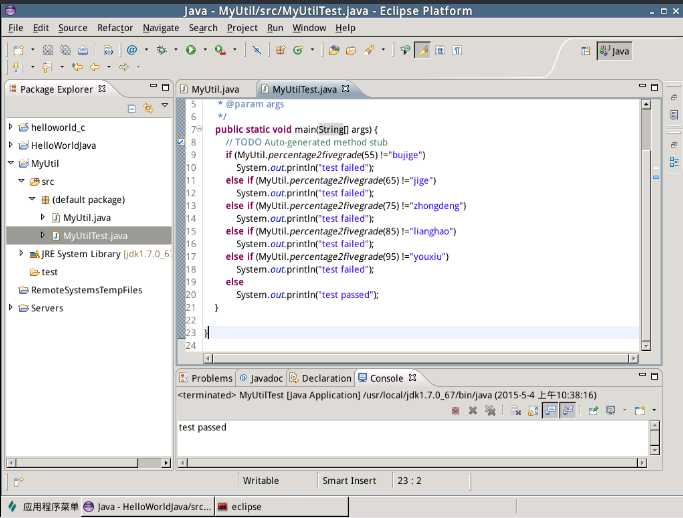The image size is (683, 518).
Task: Click the Pin Console icon
Action: (593, 410)
